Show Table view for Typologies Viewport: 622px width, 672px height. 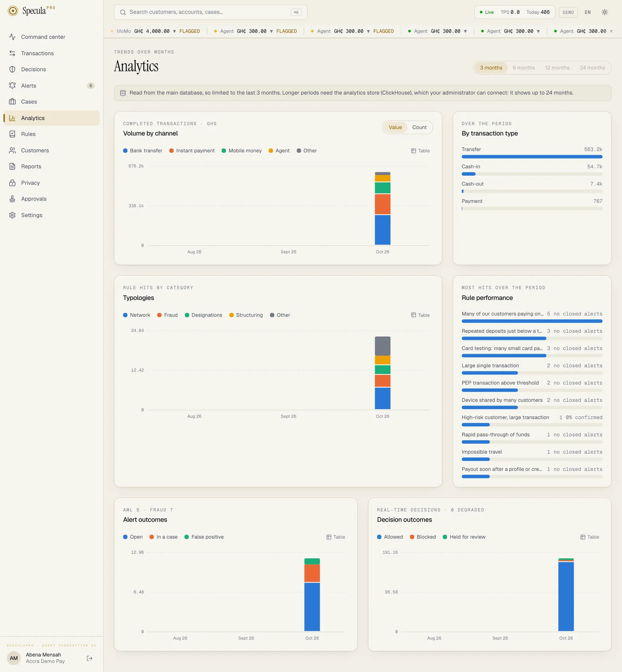(x=420, y=315)
